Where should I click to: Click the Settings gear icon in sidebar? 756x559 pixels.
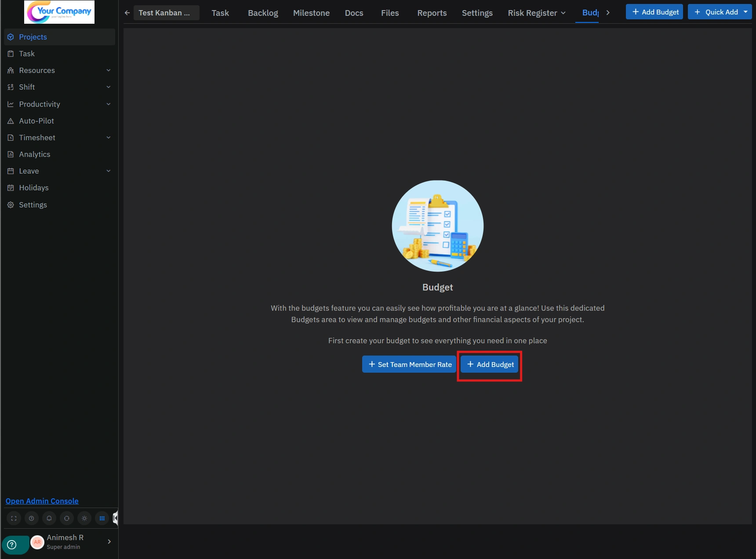pyautogui.click(x=11, y=205)
